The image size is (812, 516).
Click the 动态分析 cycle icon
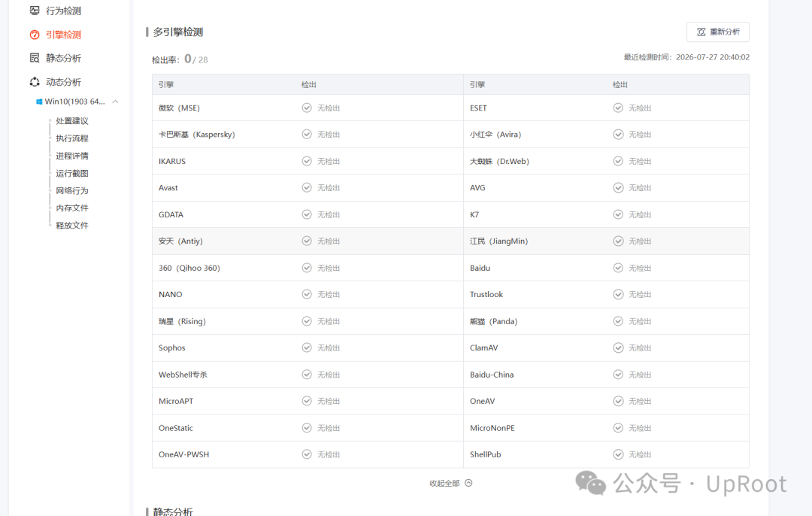35,82
